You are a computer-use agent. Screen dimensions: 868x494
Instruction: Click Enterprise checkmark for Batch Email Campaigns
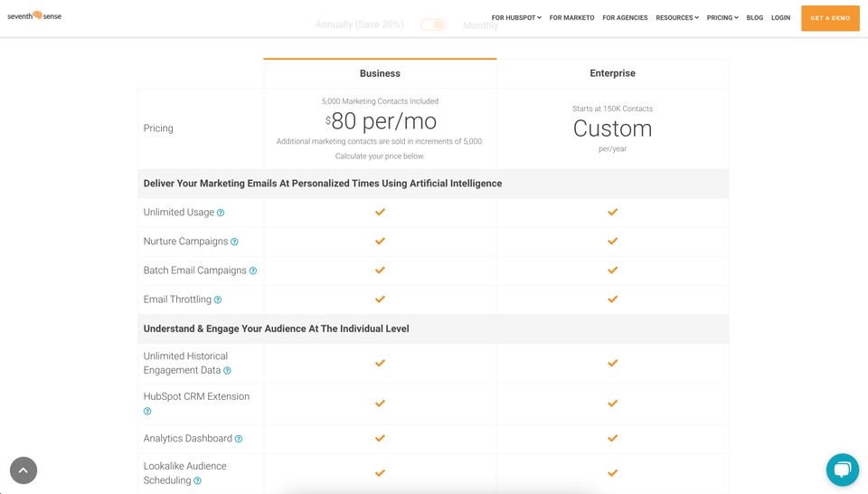[x=612, y=271]
